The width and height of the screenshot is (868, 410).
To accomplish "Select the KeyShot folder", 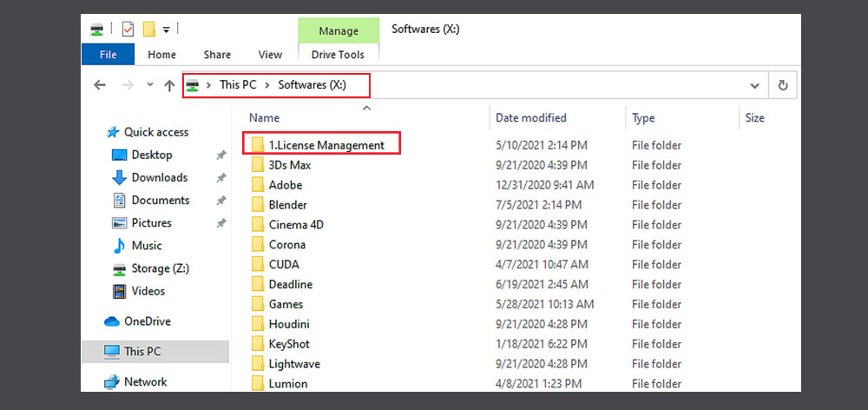I will [289, 344].
